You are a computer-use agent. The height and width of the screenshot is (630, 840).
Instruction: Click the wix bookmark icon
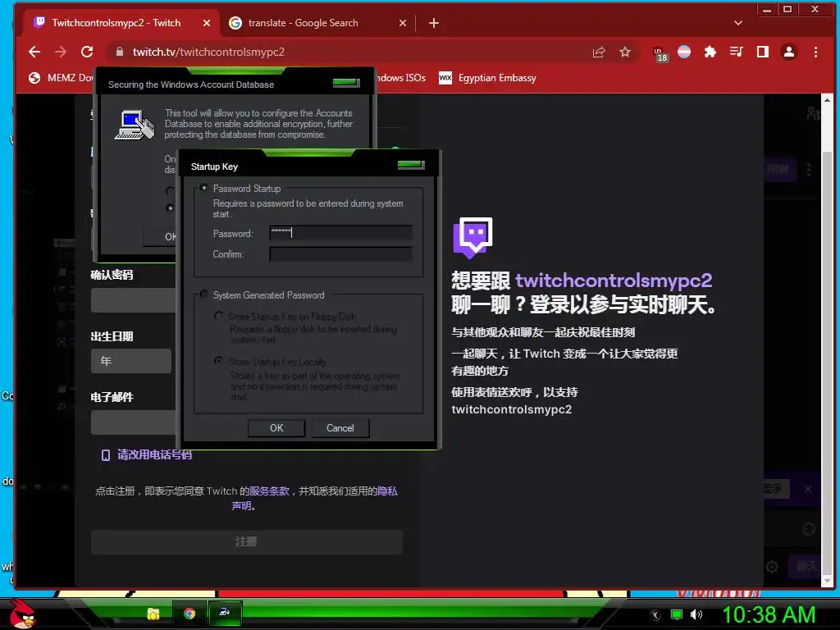point(445,78)
